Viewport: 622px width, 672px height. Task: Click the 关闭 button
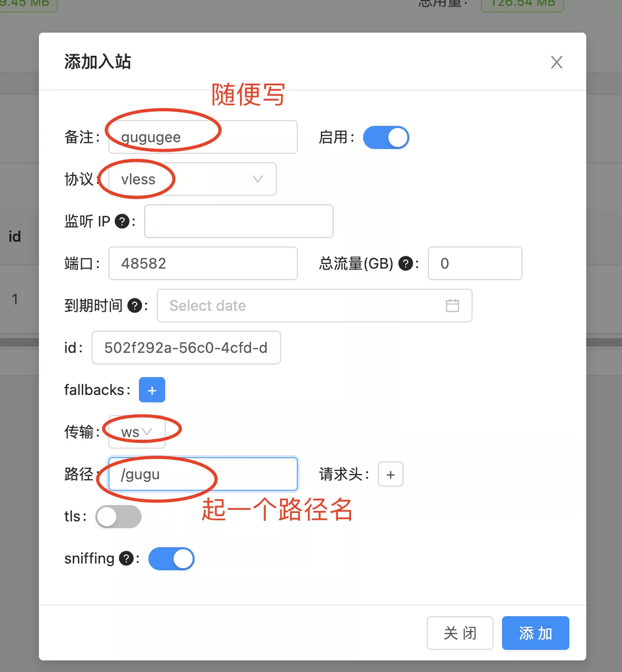point(460,633)
